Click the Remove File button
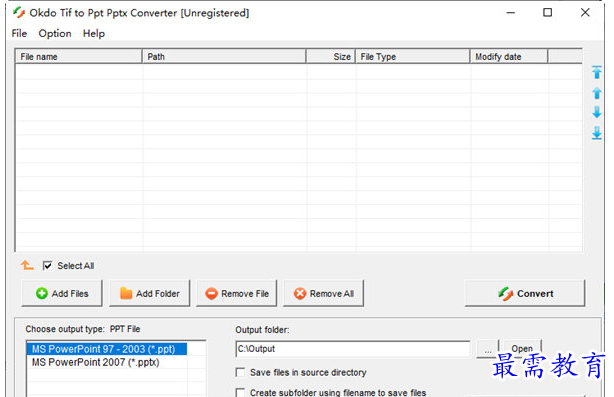This screenshot has height=397, width=614. click(x=237, y=293)
